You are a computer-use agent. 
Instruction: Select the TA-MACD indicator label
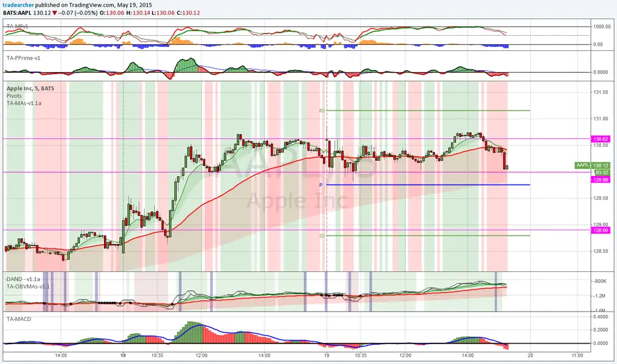click(x=19, y=319)
